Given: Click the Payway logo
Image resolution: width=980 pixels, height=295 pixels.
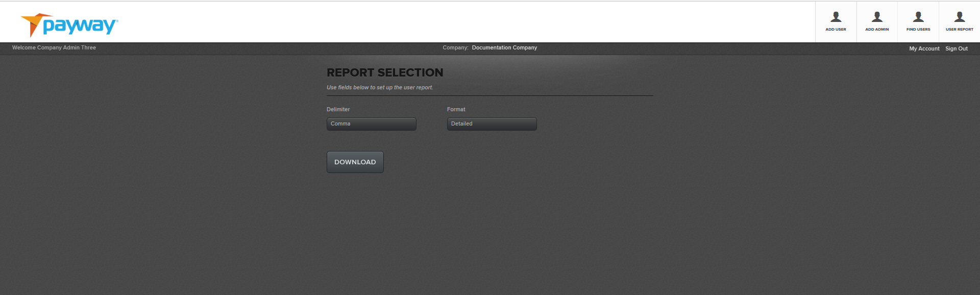Looking at the screenshot, I should pos(69,25).
